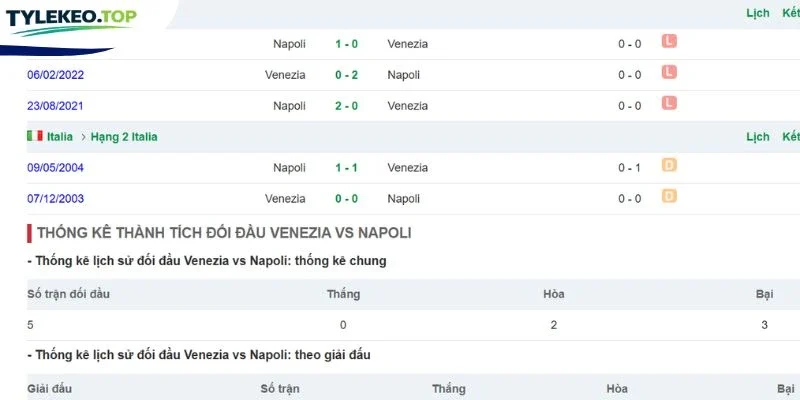Screen dimensions: 800x400
Task: Click the 0 - 2 score for Venezia vs Napoli
Action: (346, 75)
